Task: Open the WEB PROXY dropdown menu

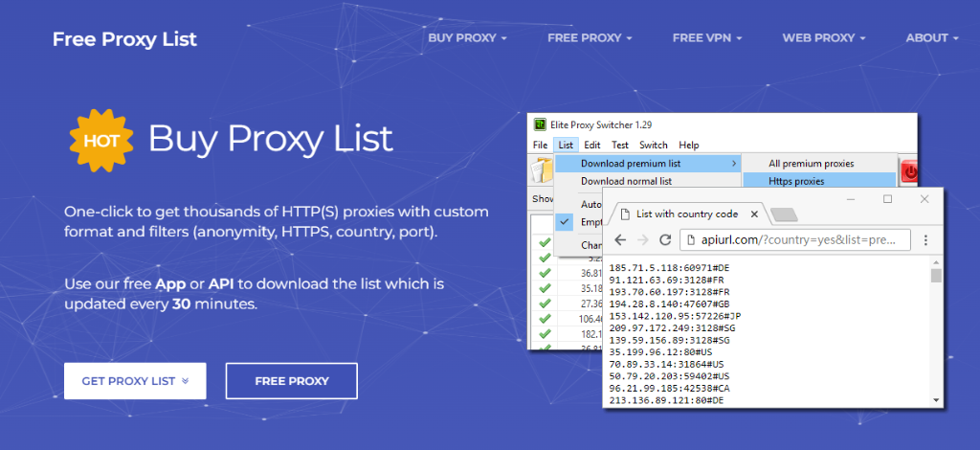Action: (x=824, y=38)
